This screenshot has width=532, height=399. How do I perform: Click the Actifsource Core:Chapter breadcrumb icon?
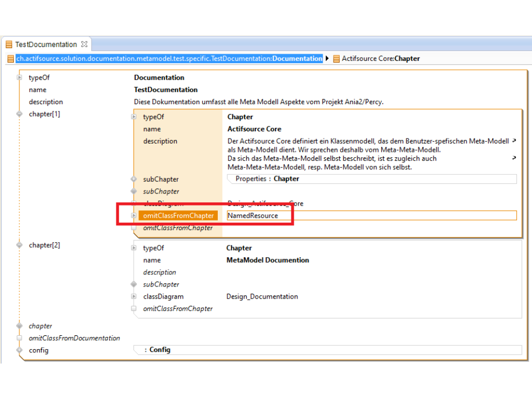click(x=336, y=59)
